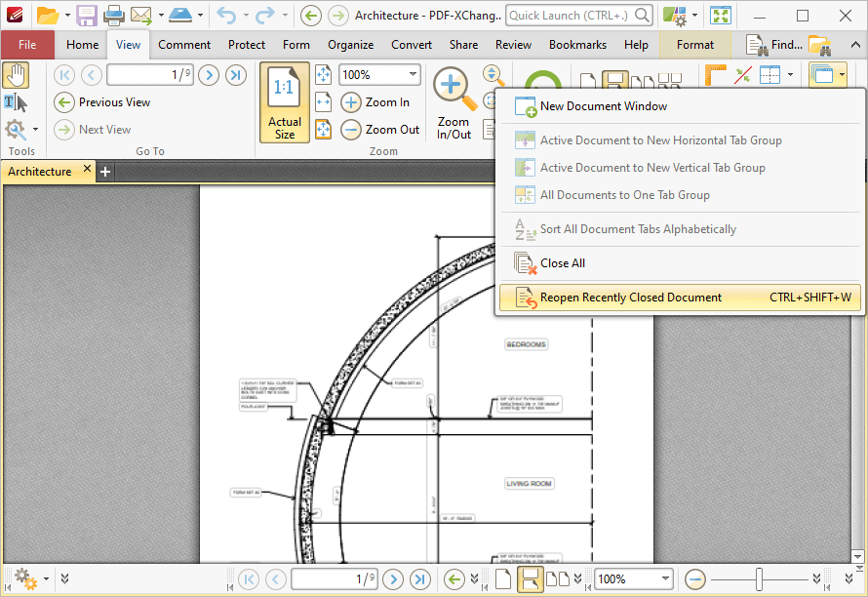This screenshot has width=868, height=597.
Task: Toggle two-page layout in status bar
Action: (557, 579)
